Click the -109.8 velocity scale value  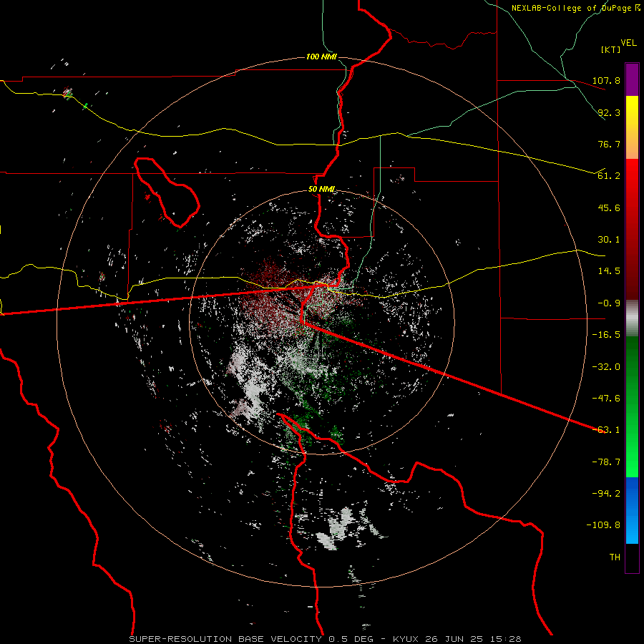603,525
